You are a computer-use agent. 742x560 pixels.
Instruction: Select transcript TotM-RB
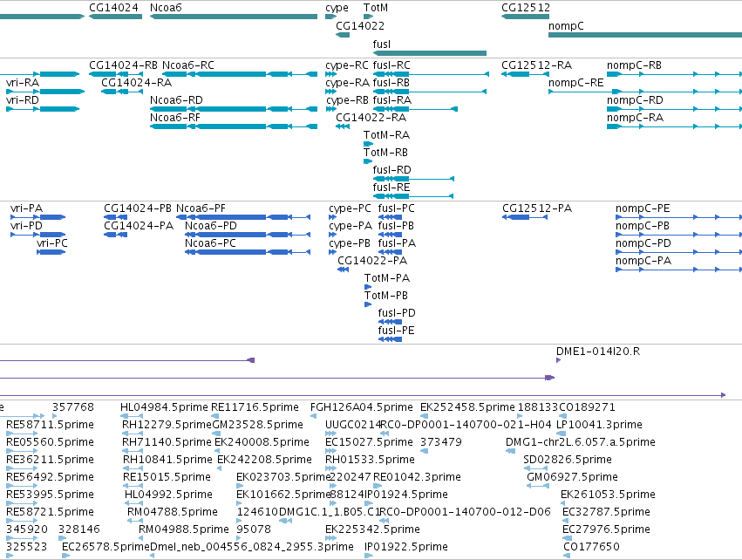[x=368, y=161]
